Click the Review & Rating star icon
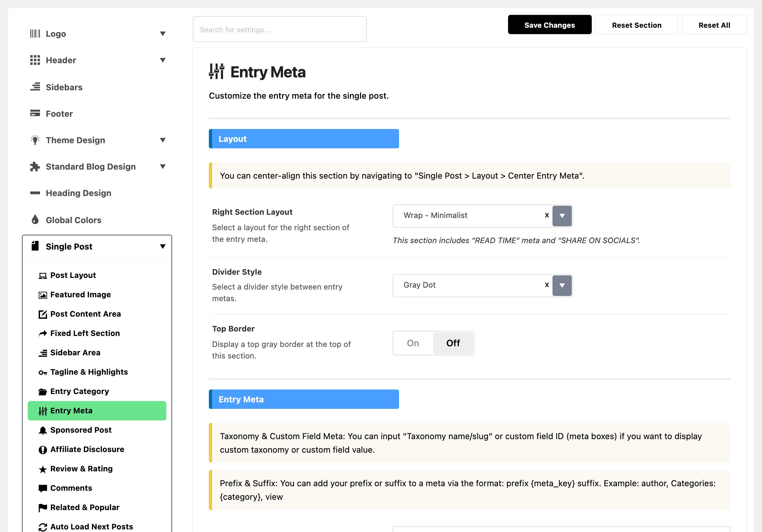762x532 pixels. pos(43,469)
